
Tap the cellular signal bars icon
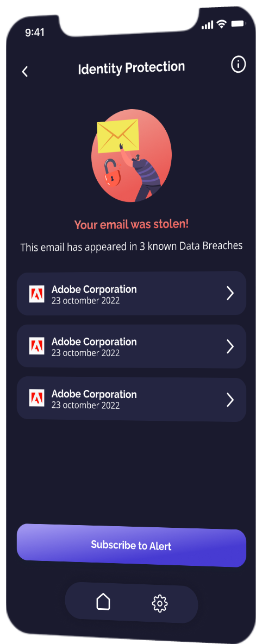pyautogui.click(x=208, y=25)
